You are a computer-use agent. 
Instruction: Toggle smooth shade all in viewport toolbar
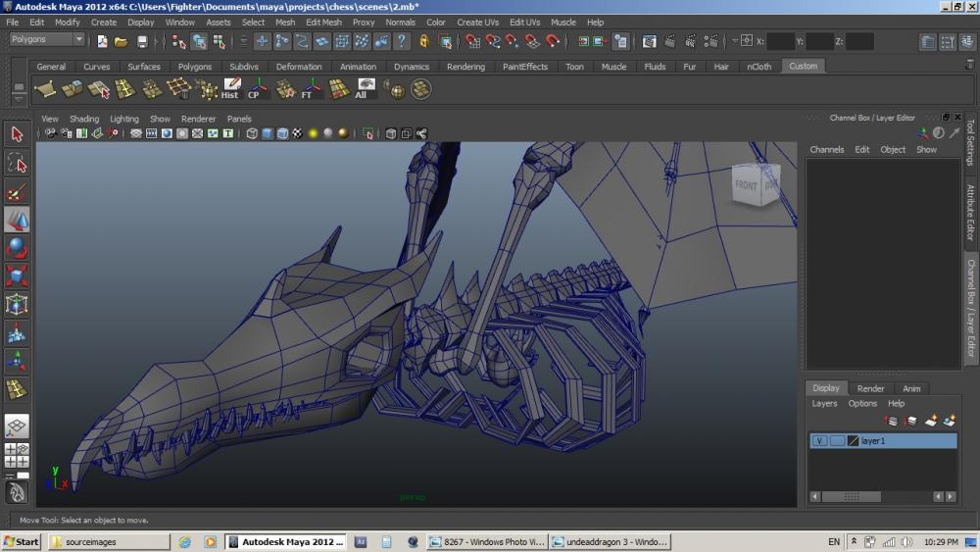coord(267,133)
